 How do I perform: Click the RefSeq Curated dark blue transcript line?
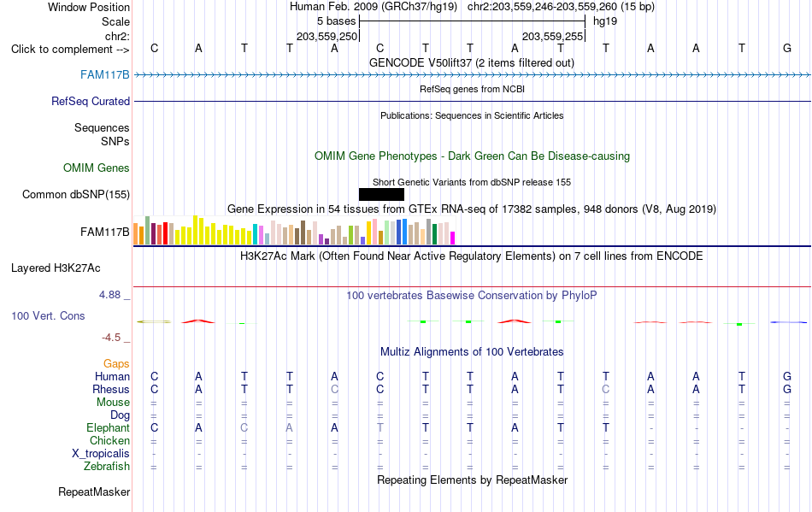[x=473, y=102]
